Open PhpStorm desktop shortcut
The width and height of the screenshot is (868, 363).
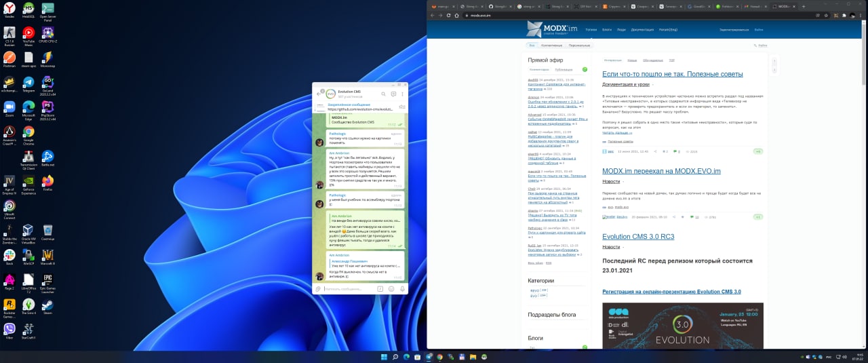(x=47, y=109)
